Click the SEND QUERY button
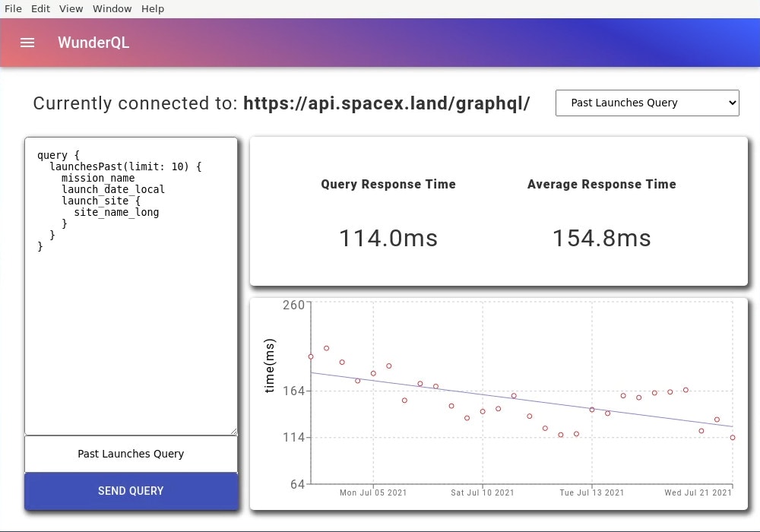The image size is (760, 532). point(131,491)
